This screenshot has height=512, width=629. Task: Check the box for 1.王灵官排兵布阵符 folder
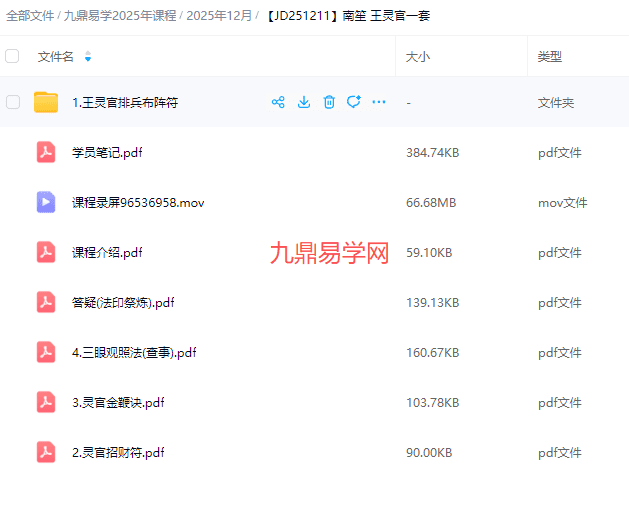point(13,102)
